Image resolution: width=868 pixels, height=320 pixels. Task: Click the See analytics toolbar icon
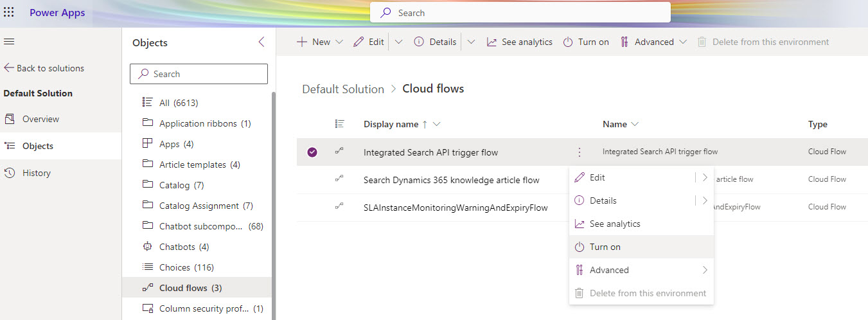tap(492, 42)
